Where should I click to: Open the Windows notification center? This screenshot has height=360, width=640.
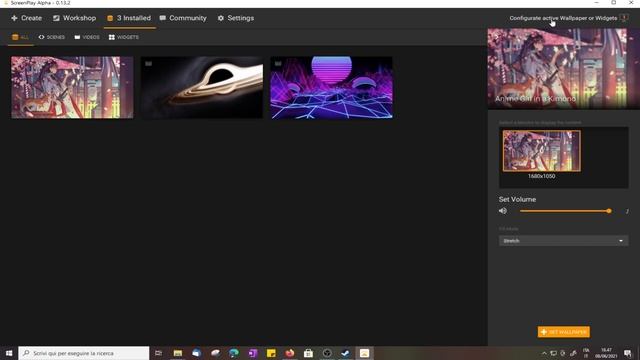click(x=628, y=353)
